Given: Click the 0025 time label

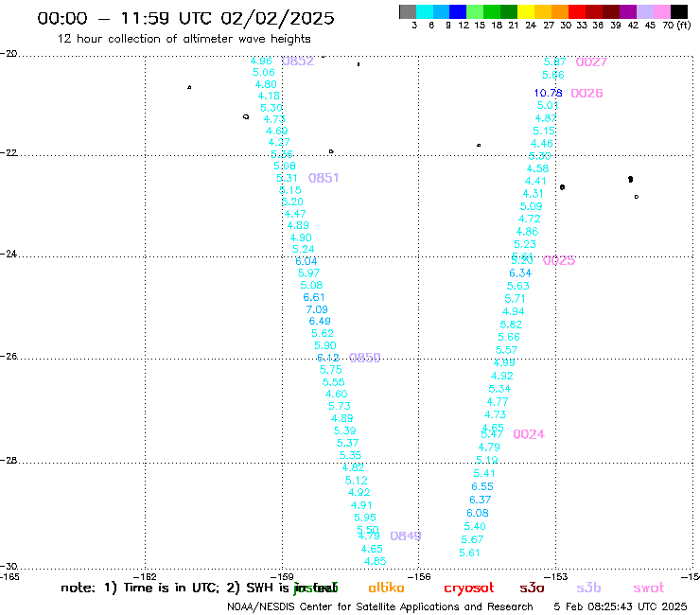Looking at the screenshot, I should pyautogui.click(x=559, y=260).
